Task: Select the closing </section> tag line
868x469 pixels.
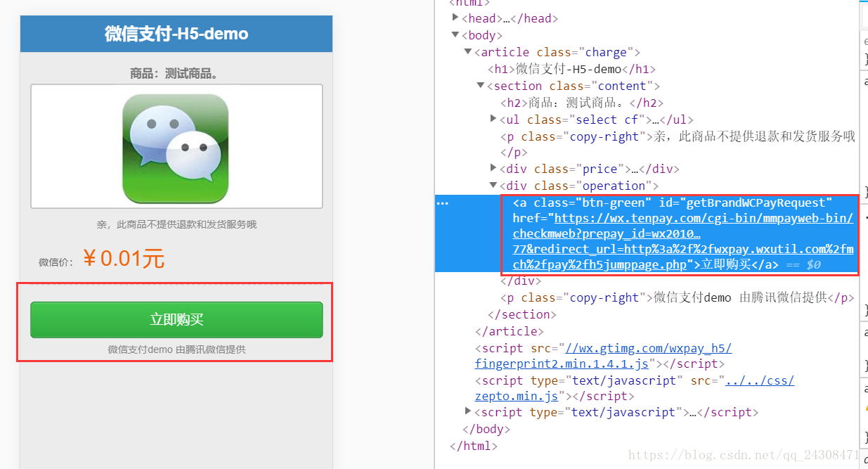Action: 522,314
